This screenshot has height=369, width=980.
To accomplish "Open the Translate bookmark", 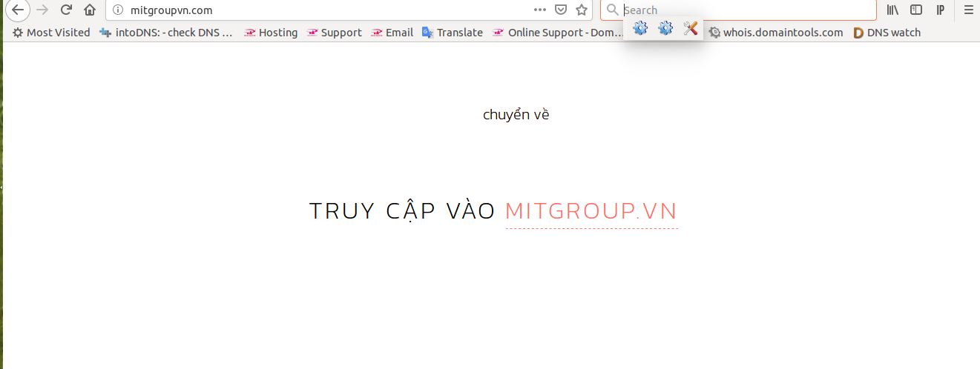I will pos(452,33).
